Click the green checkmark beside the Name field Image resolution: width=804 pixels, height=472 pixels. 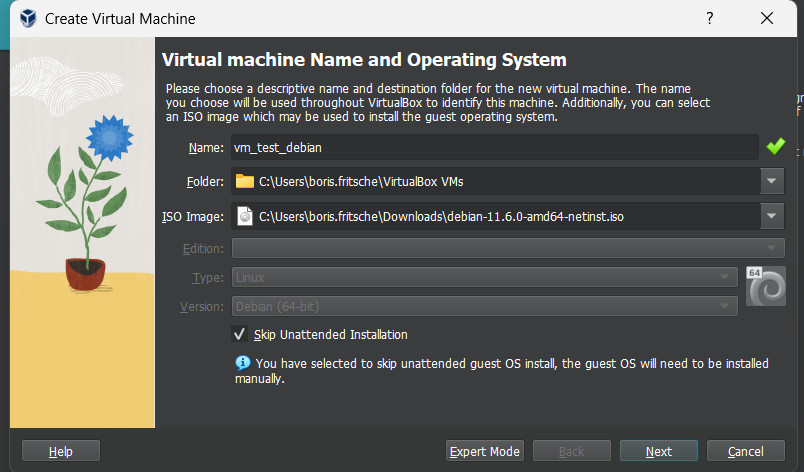[776, 147]
